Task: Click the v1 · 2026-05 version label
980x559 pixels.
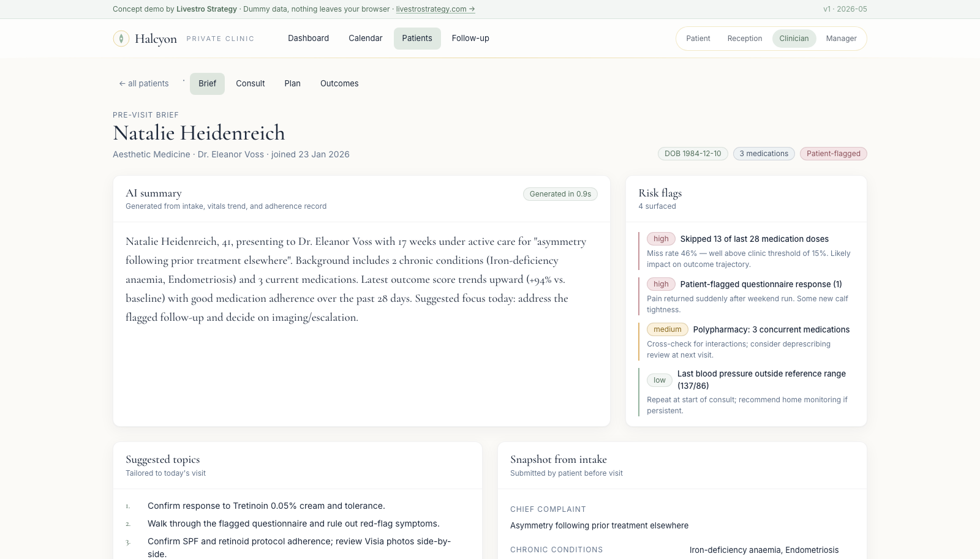Action: pyautogui.click(x=845, y=9)
